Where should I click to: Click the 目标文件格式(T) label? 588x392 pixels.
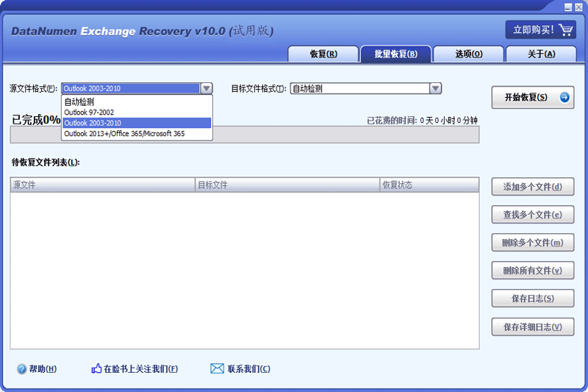click(x=259, y=88)
